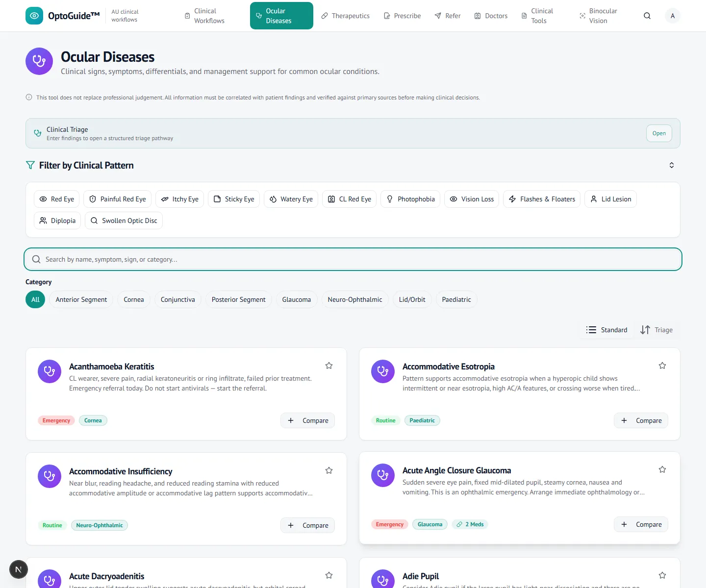Switch to Standard list ordering
The height and width of the screenshot is (588, 706).
(607, 330)
